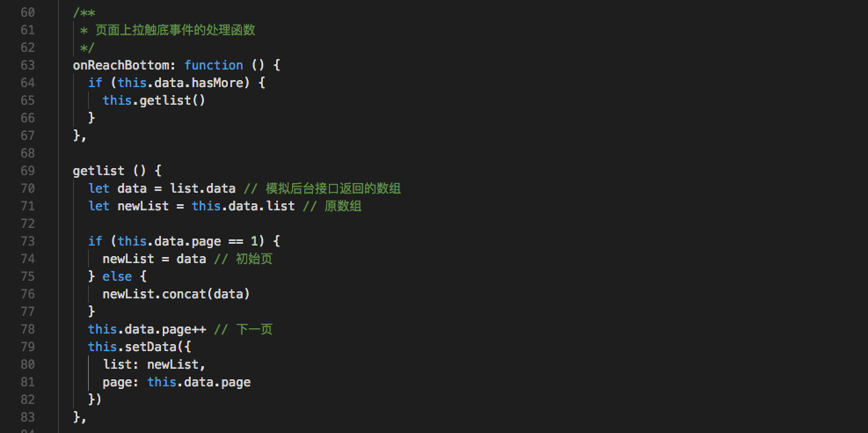Click this.data.page++ statement on line 78

pyautogui.click(x=147, y=330)
